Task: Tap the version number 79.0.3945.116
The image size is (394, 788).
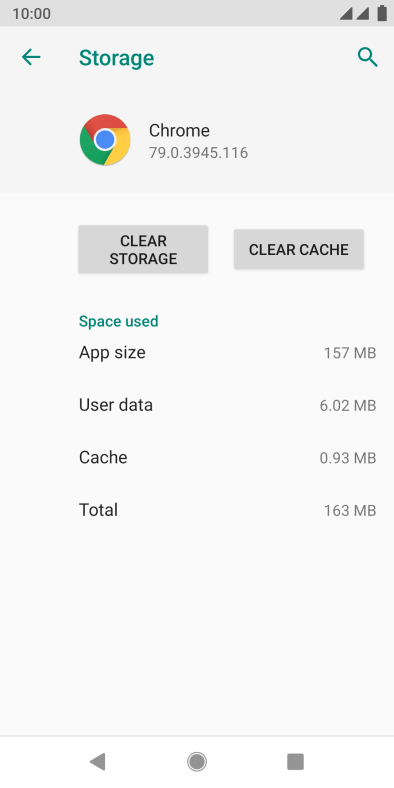Action: 199,153
